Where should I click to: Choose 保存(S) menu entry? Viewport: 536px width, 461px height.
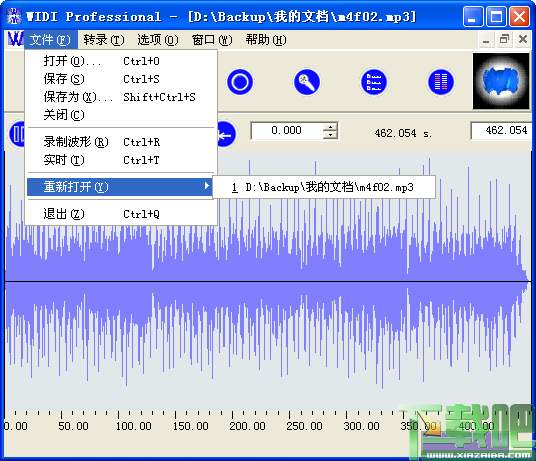pos(121,79)
